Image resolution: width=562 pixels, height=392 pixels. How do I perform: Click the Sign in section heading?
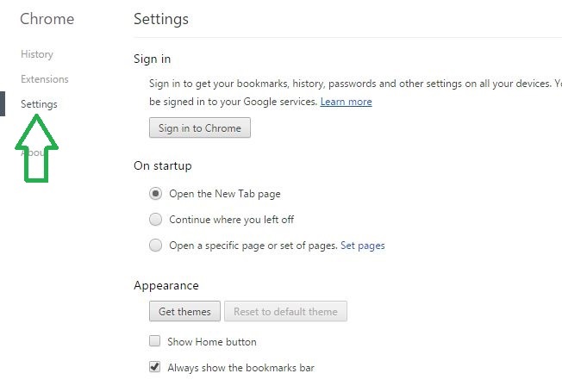tap(152, 59)
